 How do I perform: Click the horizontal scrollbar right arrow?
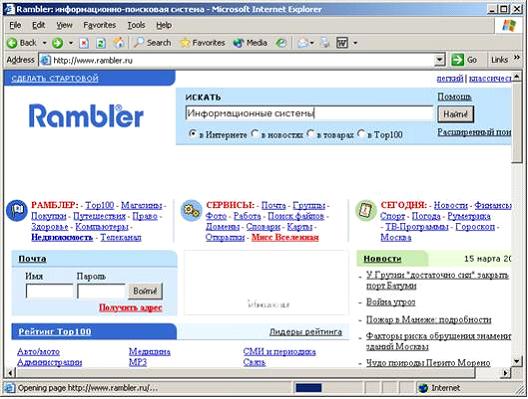pos(505,372)
